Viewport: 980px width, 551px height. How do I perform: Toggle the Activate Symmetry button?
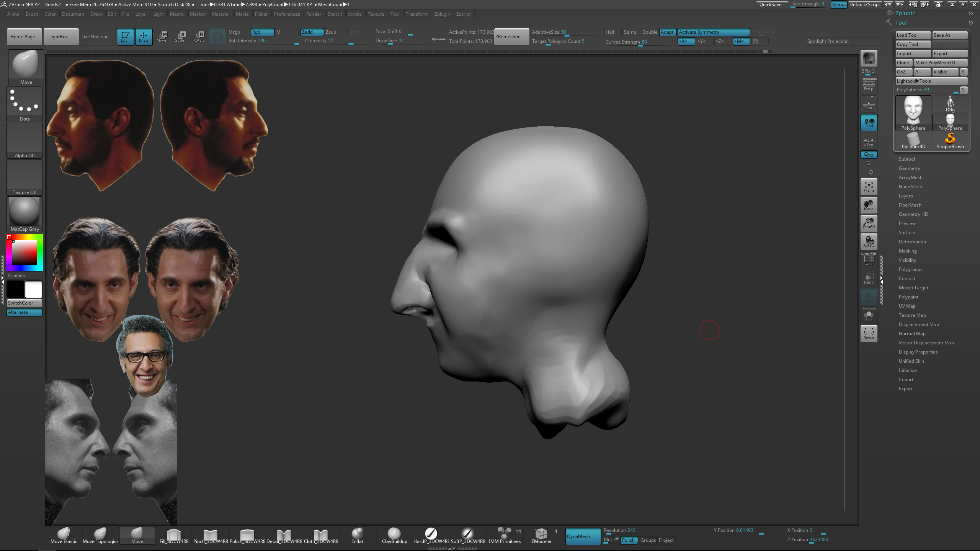coord(713,32)
